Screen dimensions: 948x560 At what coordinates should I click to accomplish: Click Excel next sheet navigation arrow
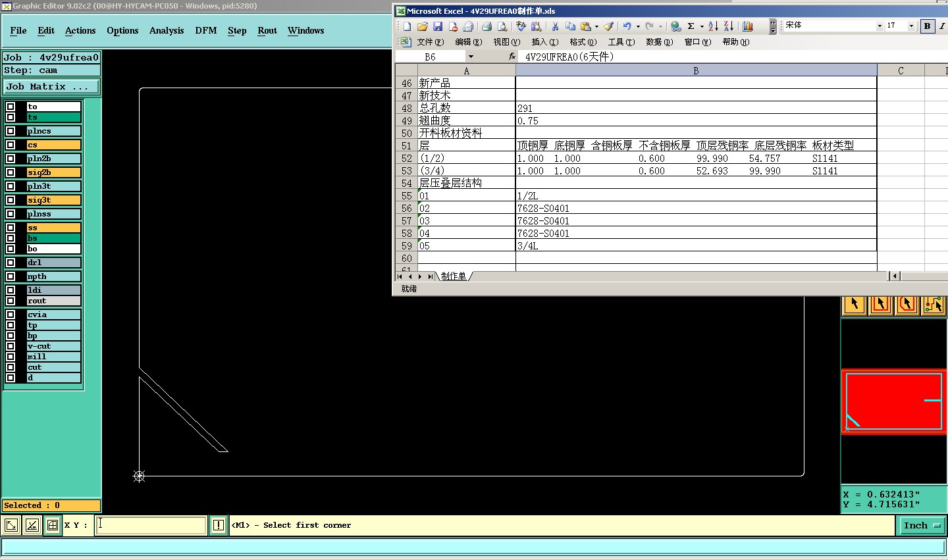pyautogui.click(x=420, y=276)
